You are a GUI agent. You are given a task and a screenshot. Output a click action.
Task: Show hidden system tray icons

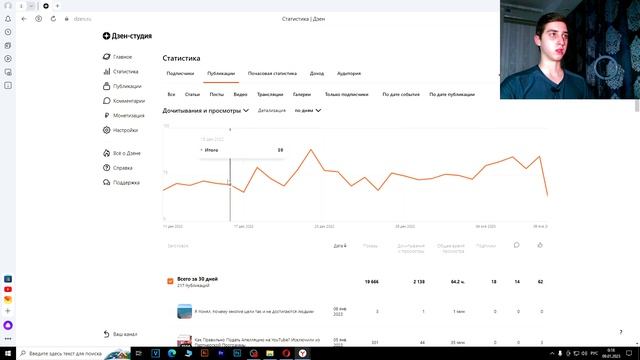click(x=552, y=353)
